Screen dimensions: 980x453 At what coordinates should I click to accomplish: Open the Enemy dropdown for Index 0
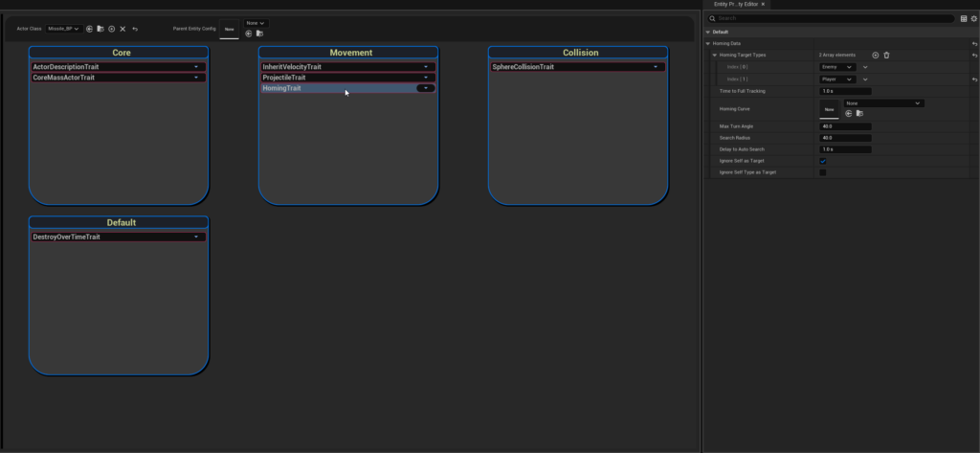pyautogui.click(x=836, y=67)
